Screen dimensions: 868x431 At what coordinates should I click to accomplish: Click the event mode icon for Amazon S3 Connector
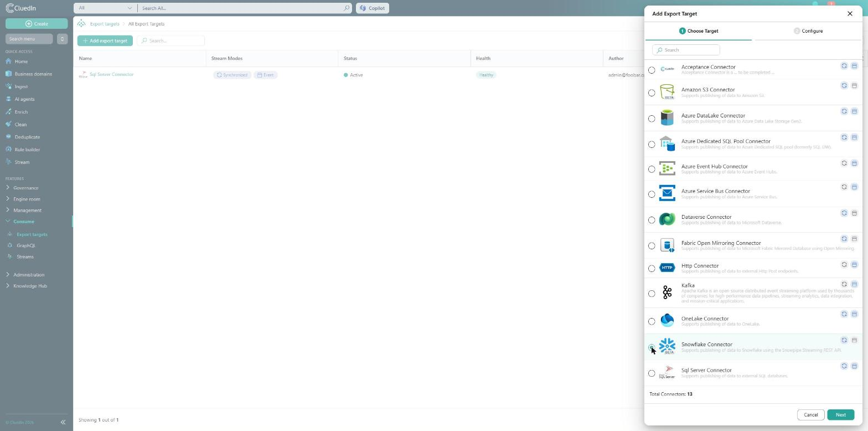tap(854, 86)
